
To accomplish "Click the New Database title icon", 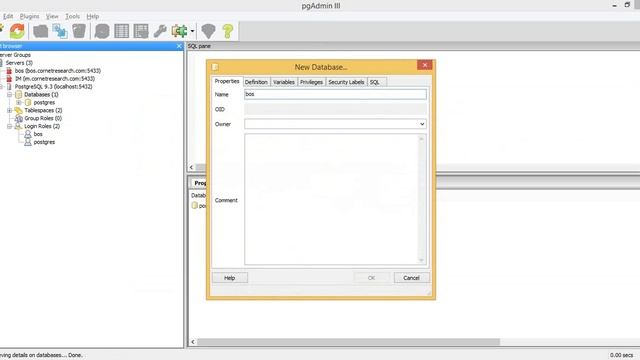I will click(x=215, y=67).
